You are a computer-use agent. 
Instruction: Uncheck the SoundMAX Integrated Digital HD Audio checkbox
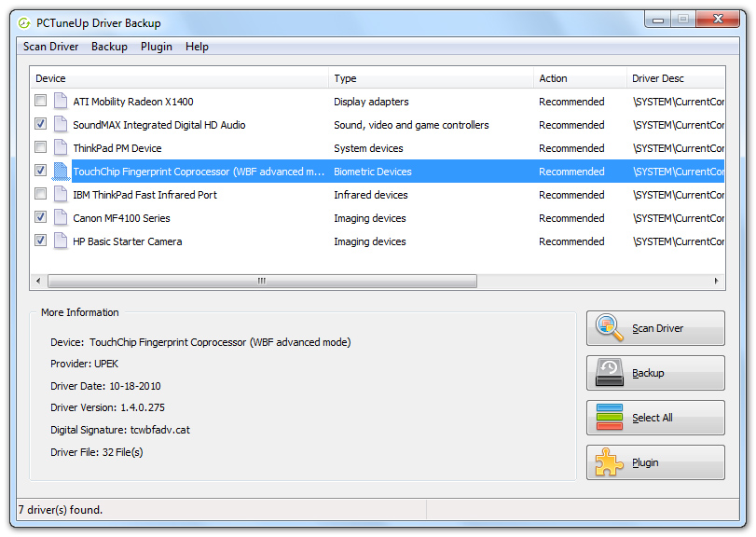point(40,124)
